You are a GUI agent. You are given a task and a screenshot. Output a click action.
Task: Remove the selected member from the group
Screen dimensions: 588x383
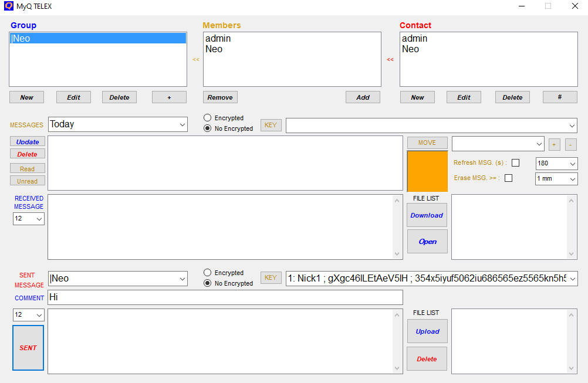pyautogui.click(x=220, y=97)
